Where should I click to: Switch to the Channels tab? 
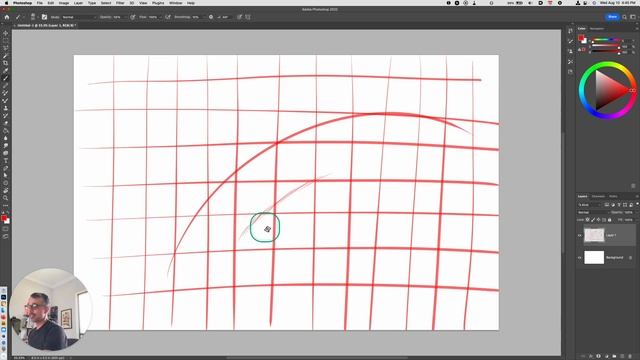[x=598, y=196]
